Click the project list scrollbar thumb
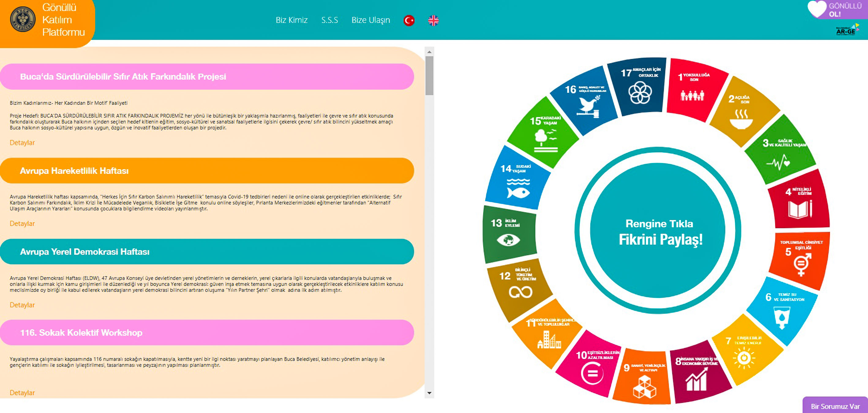 (x=429, y=76)
